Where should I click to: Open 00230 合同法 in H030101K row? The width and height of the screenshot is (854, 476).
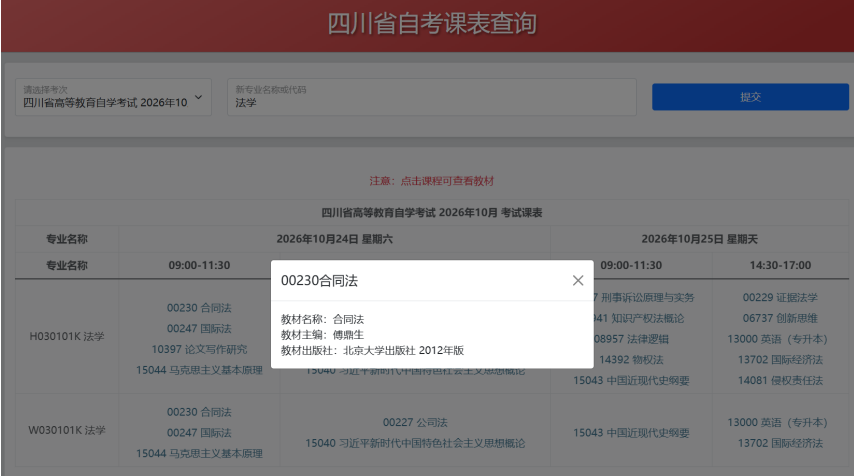point(199,308)
